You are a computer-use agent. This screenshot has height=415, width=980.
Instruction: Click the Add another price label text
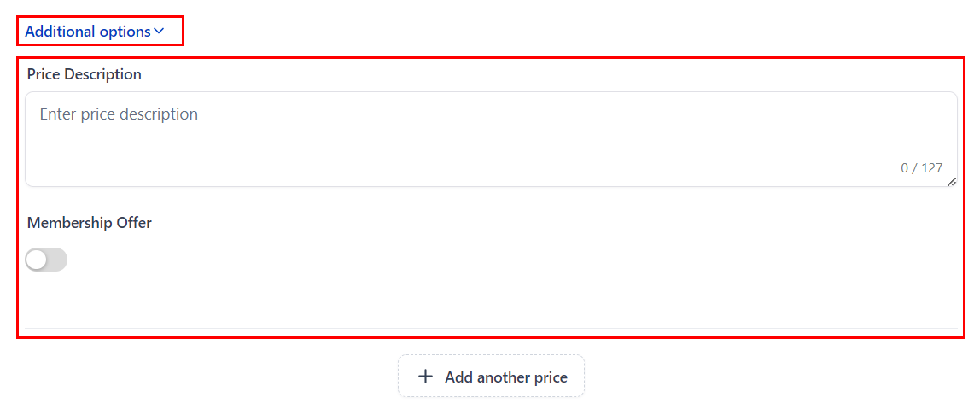coord(505,377)
